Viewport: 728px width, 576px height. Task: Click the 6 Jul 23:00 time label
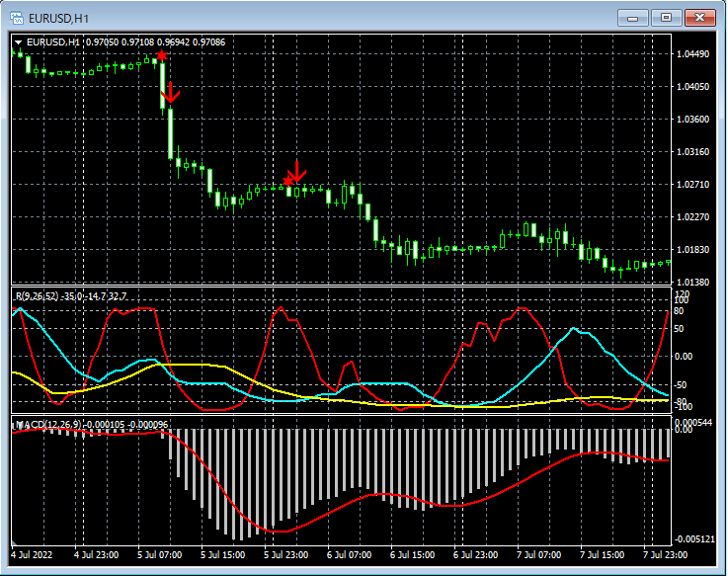tap(475, 554)
